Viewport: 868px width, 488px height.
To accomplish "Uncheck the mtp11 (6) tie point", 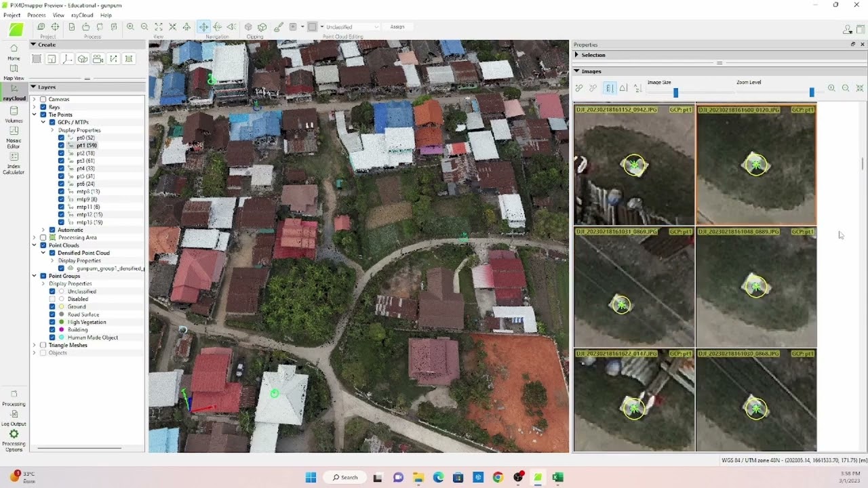I will [x=61, y=207].
